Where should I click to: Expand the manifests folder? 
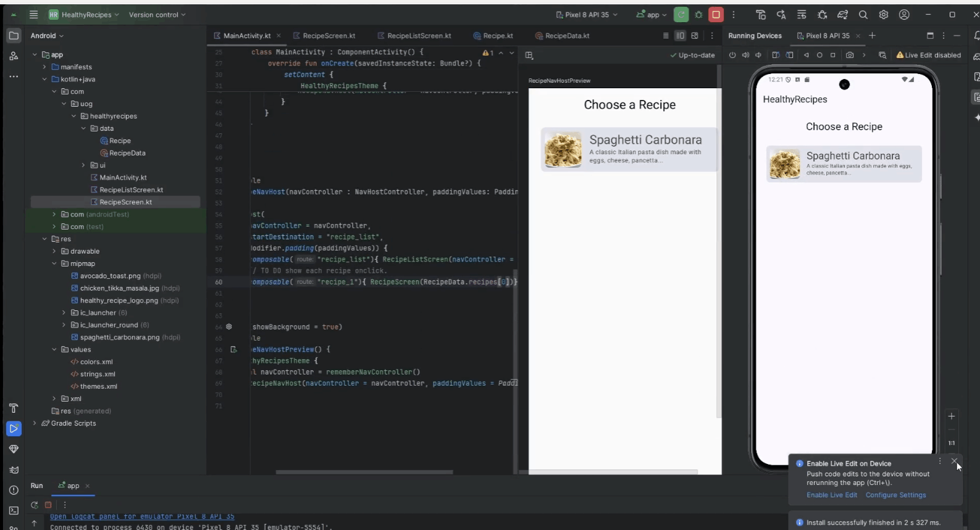[x=44, y=67]
